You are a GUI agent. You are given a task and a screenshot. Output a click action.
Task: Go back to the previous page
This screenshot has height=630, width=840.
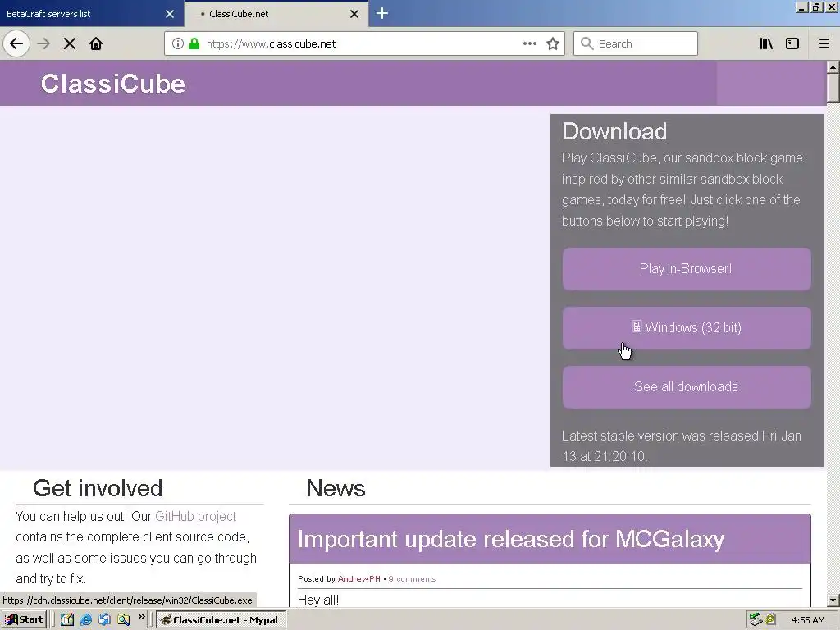(16, 43)
